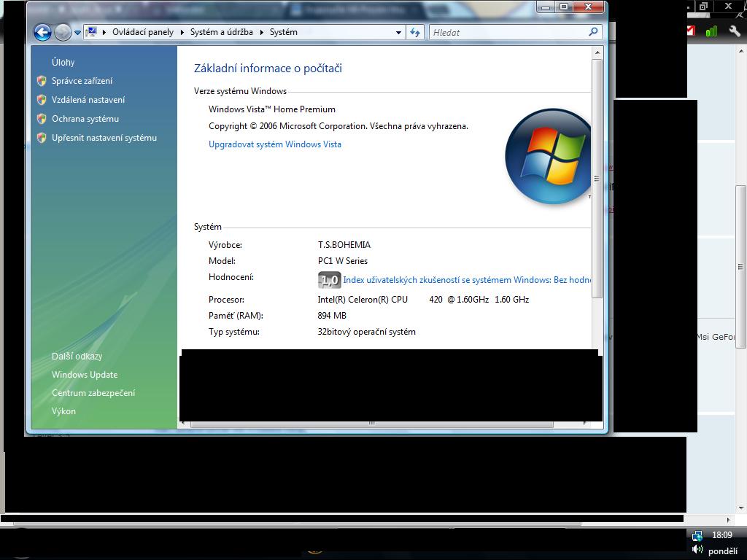Click the greyed-out Forward arrow button

click(63, 32)
